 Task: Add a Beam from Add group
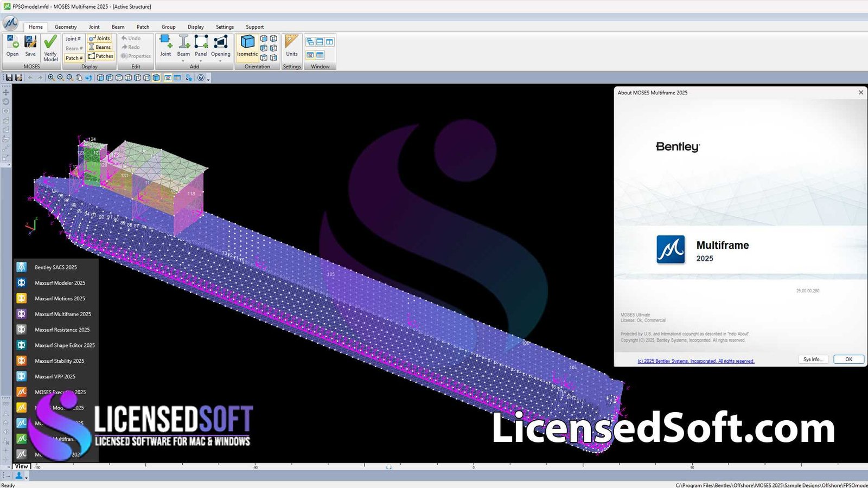click(183, 46)
